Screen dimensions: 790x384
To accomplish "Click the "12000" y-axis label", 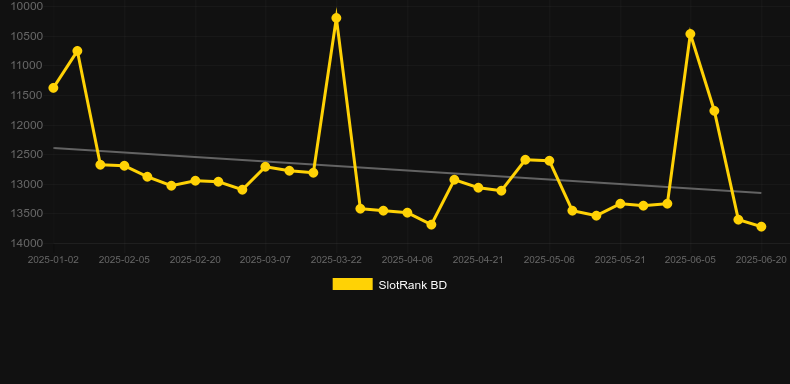I will [27, 125].
